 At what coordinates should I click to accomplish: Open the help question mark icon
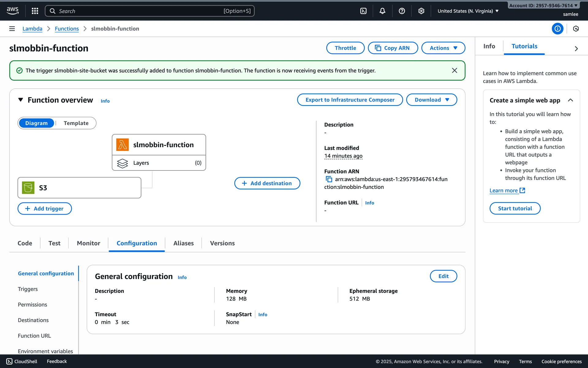[402, 11]
